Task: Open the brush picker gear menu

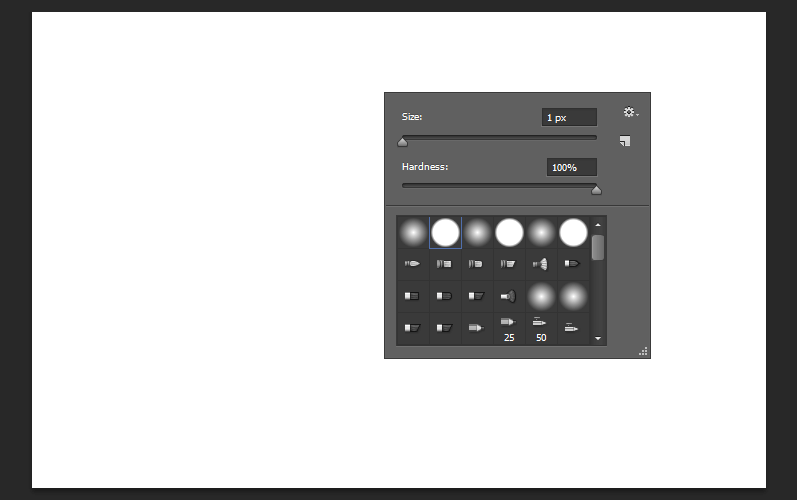Action: 631,112
